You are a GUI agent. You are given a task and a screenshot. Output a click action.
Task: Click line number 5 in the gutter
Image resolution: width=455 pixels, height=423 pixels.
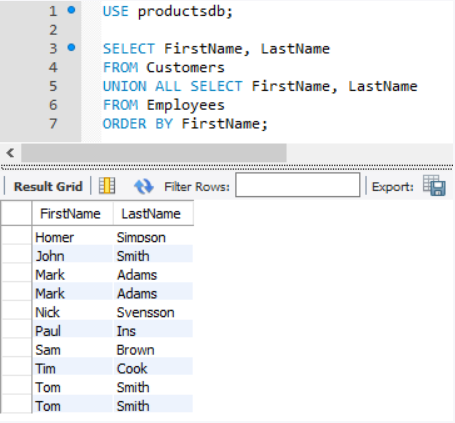[53, 86]
